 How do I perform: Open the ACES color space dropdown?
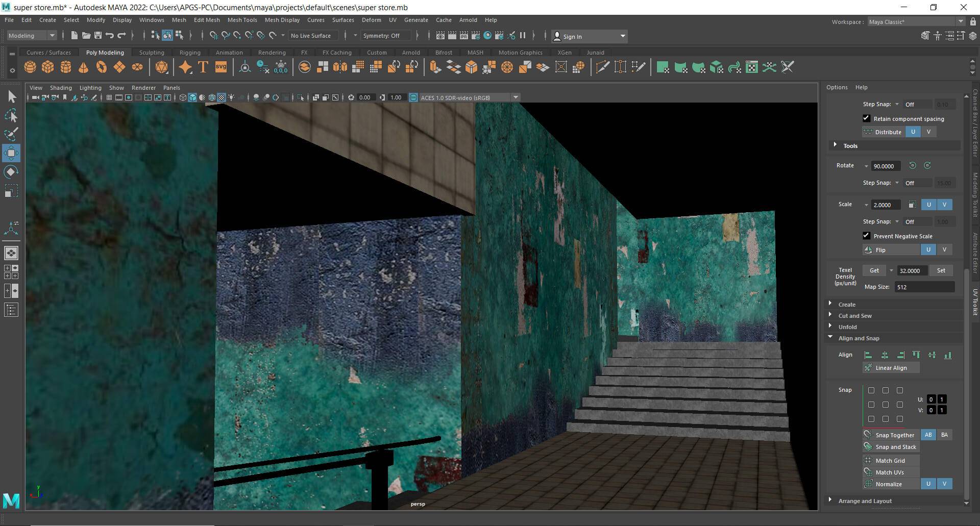point(516,97)
